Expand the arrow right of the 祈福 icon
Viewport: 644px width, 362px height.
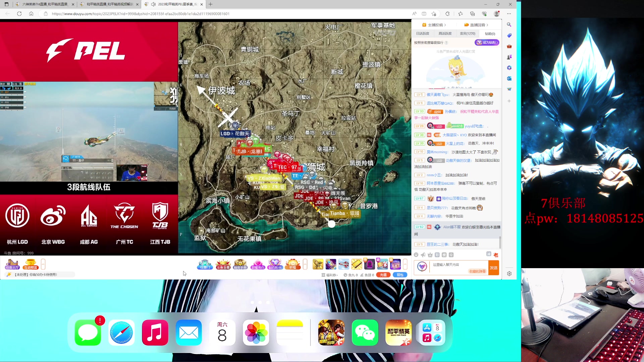[x=305, y=264]
